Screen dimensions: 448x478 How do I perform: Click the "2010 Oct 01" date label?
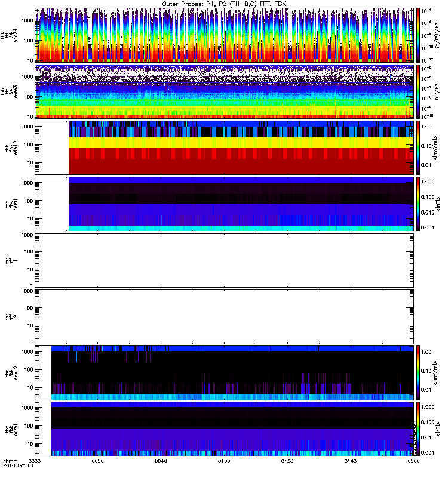(x=18, y=466)
